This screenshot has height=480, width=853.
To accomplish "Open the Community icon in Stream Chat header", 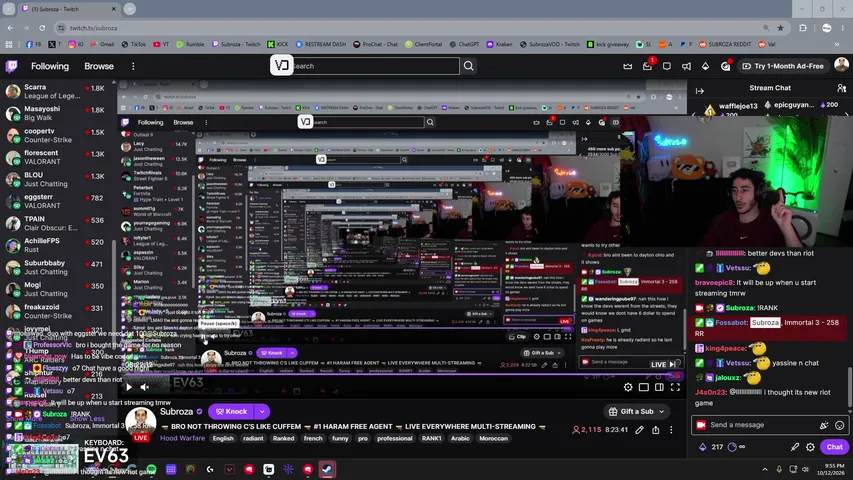I will (x=842, y=88).
